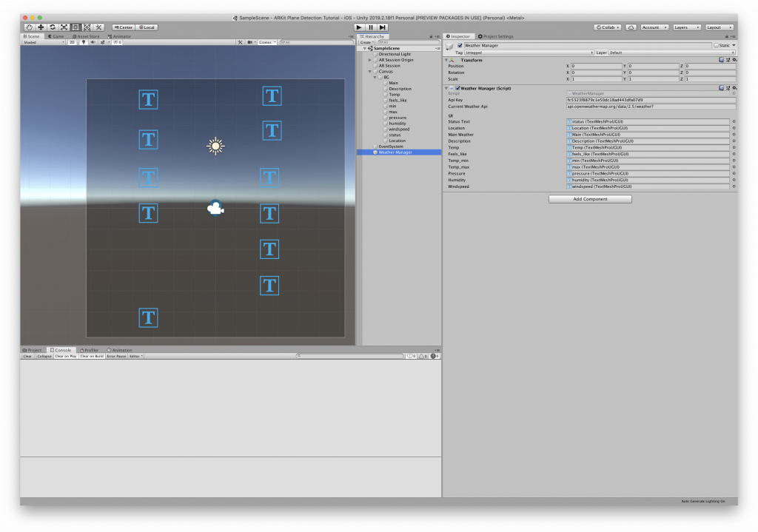Open the Project Settings tab
Screen dimensions: 758x532
coord(496,36)
